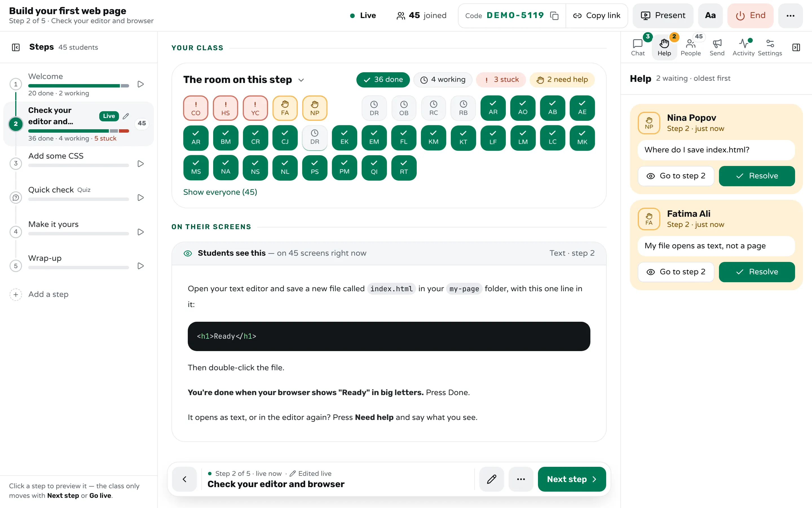The width and height of the screenshot is (812, 508).
Task: Preview the Quick check quiz step
Action: [141, 198]
